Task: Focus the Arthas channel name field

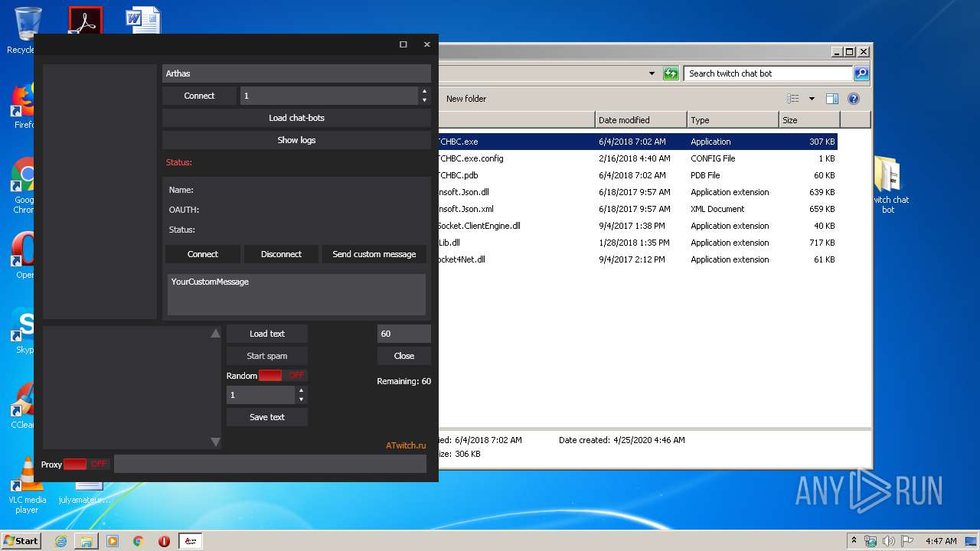Action: point(296,73)
